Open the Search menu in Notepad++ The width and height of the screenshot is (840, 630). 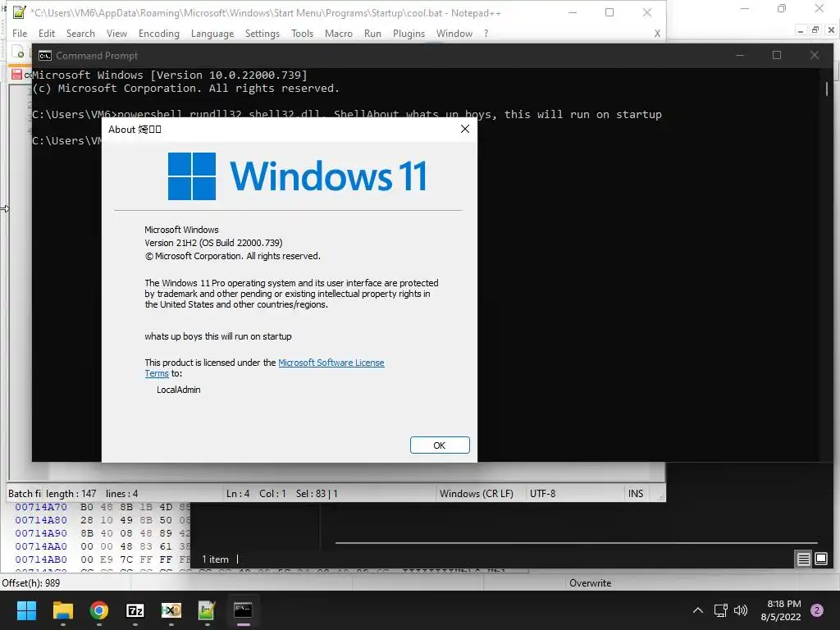(x=80, y=33)
